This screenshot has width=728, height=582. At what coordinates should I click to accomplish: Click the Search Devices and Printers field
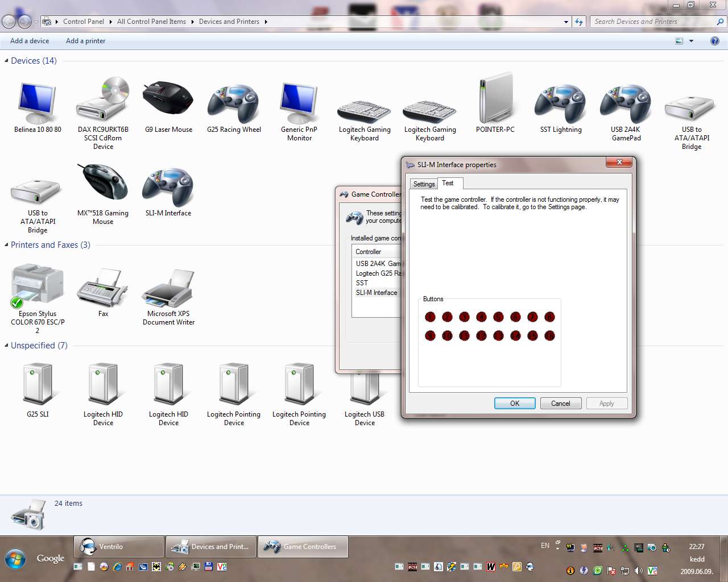click(653, 22)
